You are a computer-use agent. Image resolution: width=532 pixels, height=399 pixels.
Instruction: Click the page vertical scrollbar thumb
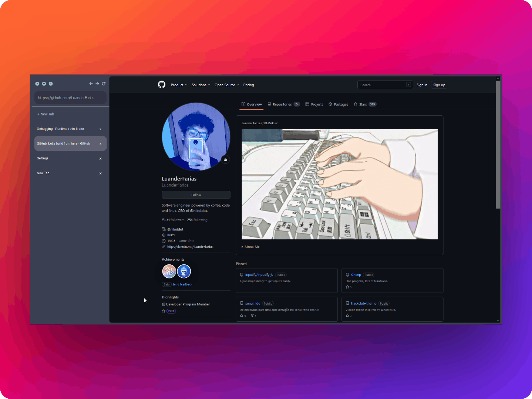pyautogui.click(x=498, y=144)
